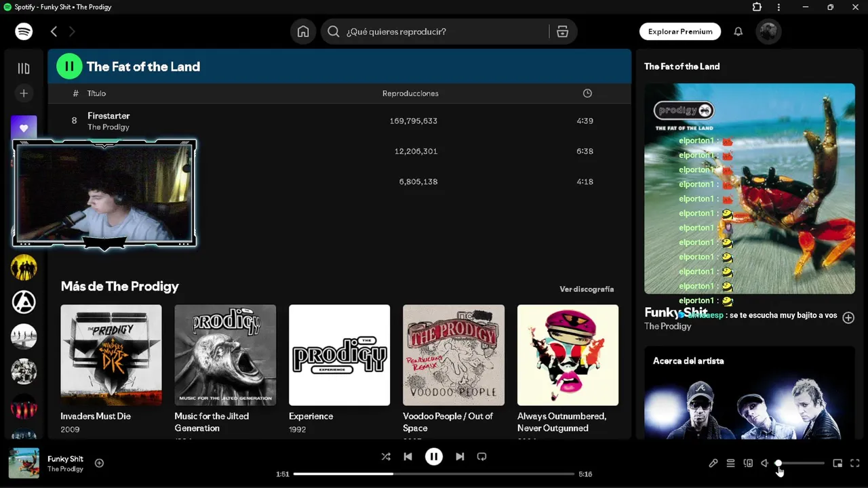The image size is (868, 488).
Task: Open the play queue icon
Action: 730,464
